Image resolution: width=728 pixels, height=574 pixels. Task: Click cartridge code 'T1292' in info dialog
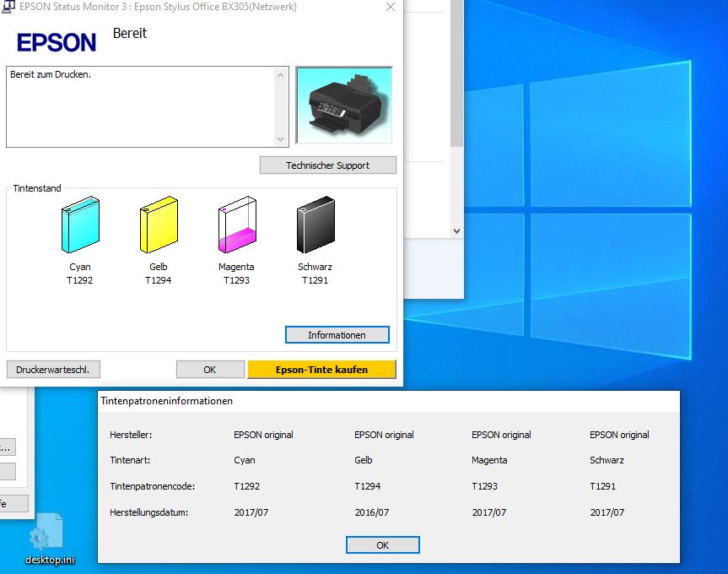click(247, 486)
